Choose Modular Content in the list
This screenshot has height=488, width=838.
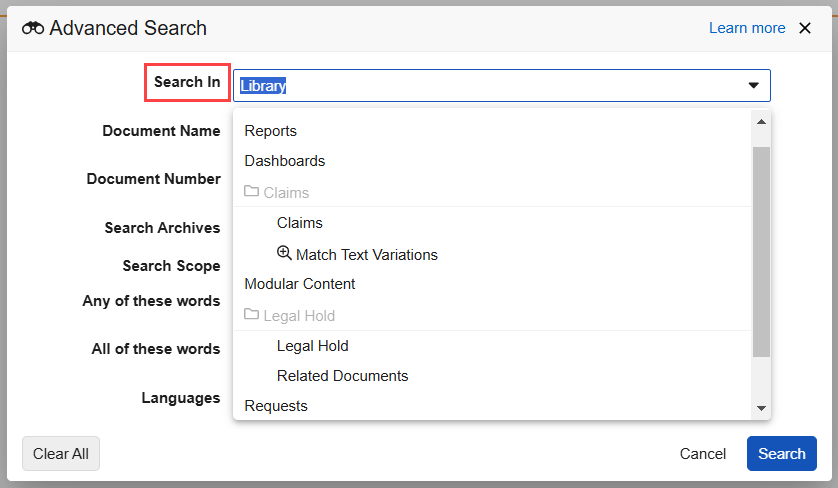299,284
